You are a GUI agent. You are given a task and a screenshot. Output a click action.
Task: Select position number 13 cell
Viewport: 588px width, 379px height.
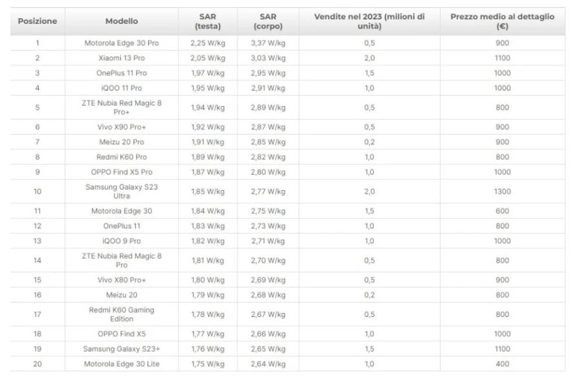pos(38,241)
